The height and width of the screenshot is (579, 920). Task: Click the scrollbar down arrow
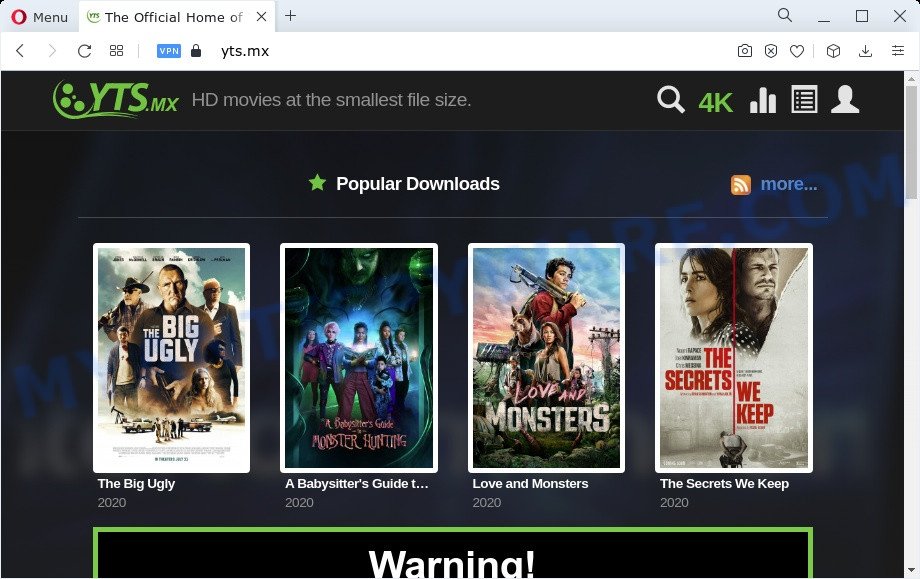coord(911,570)
